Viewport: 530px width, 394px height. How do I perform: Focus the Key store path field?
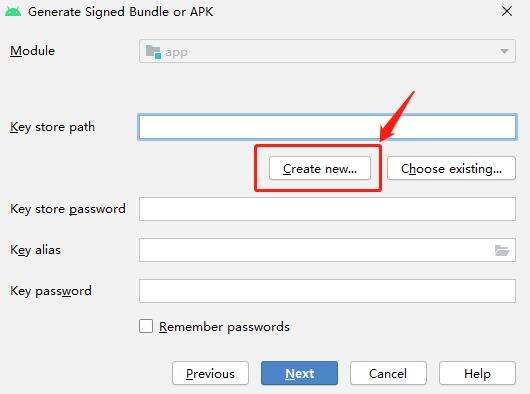pyautogui.click(x=327, y=127)
